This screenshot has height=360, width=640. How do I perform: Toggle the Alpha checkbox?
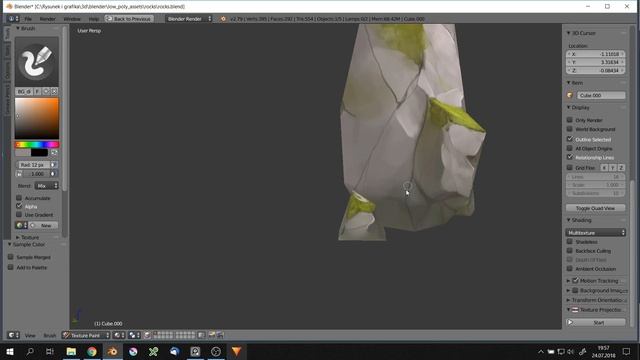[x=19, y=206]
